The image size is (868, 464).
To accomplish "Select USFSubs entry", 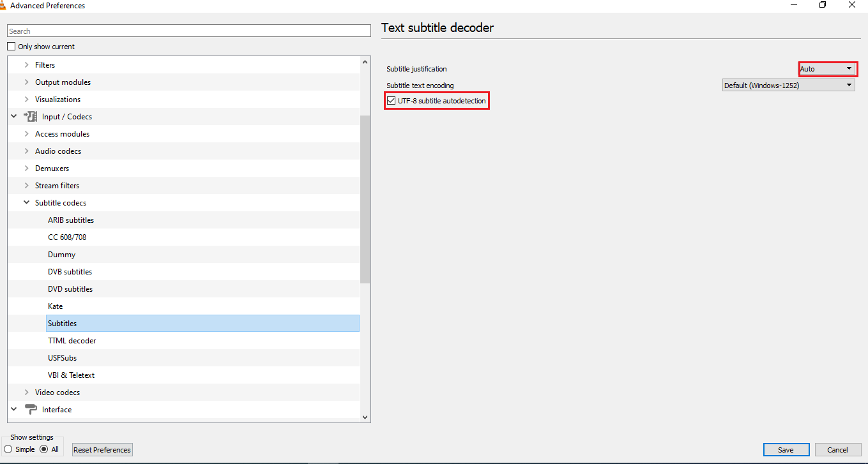I will coord(63,358).
